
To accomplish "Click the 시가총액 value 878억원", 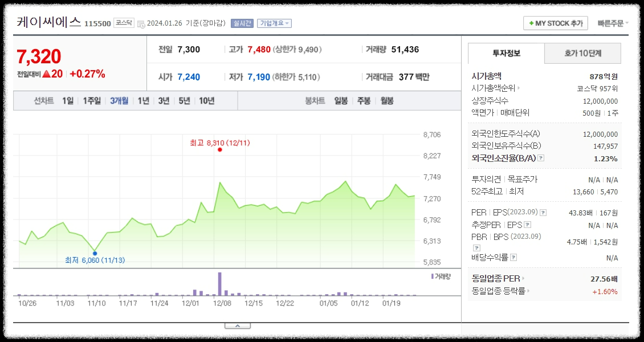I will pyautogui.click(x=604, y=76).
